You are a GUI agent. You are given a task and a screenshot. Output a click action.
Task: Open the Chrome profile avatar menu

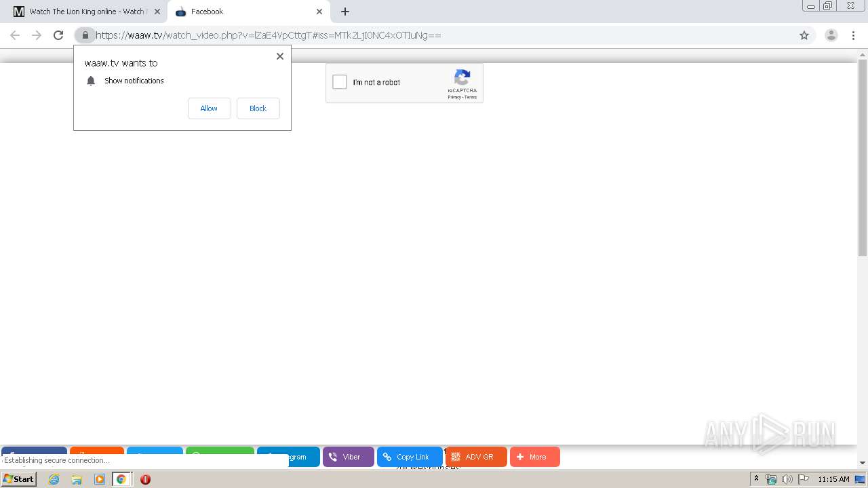(831, 35)
